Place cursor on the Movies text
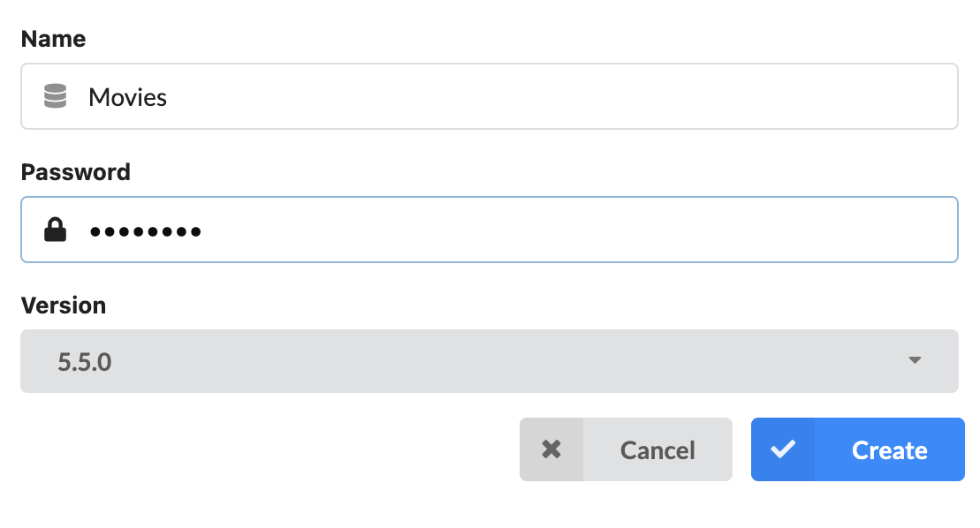Viewport: 980px width, 528px height. (127, 97)
